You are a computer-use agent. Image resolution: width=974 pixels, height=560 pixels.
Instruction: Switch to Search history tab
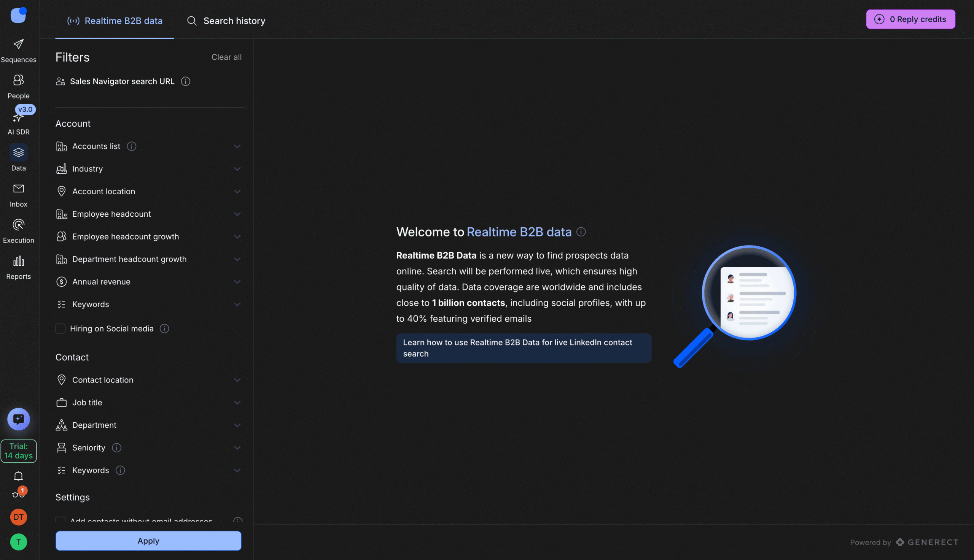(x=226, y=21)
